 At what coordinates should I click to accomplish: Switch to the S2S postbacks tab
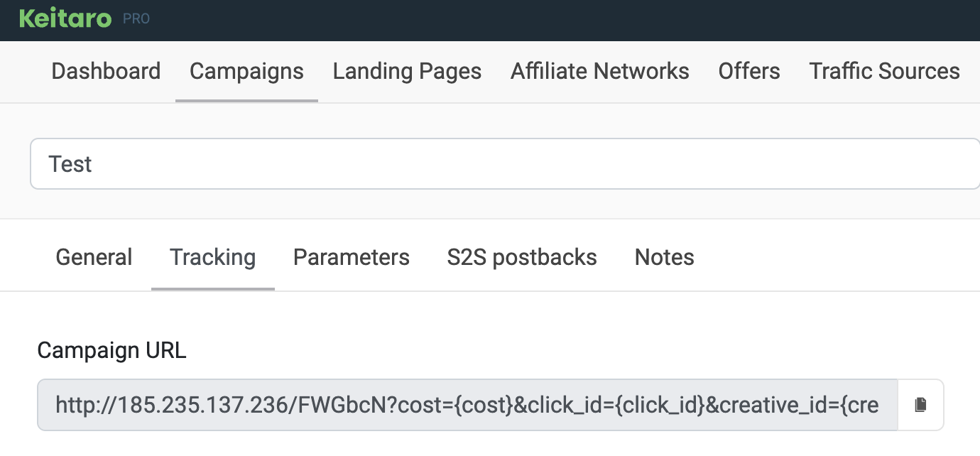(x=522, y=257)
